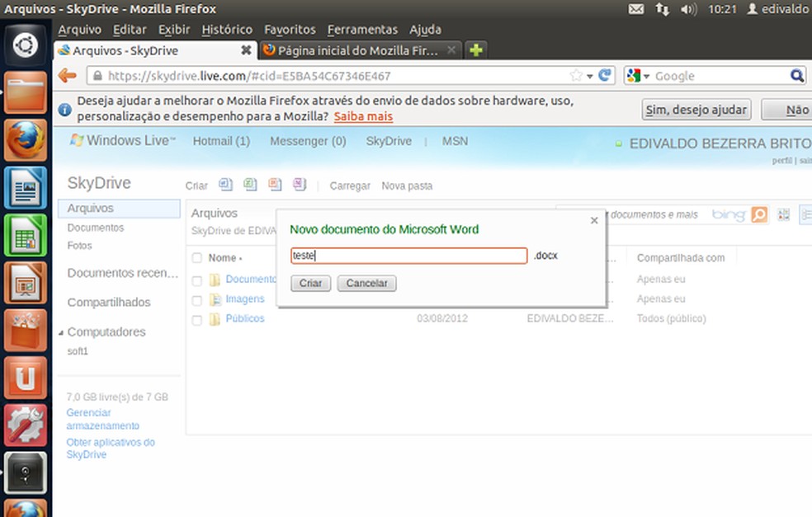812x517 pixels.
Task: Switch to thumbnail view of files
Action: (782, 214)
